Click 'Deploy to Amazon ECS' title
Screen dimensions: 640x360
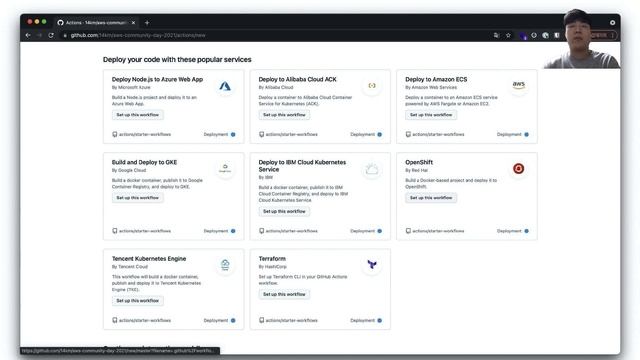436,79
